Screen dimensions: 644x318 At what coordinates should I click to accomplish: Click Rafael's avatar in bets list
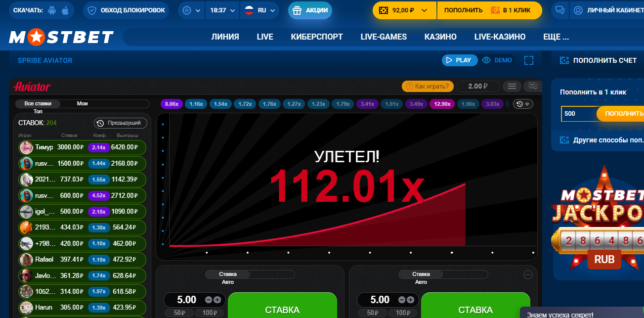coord(26,260)
